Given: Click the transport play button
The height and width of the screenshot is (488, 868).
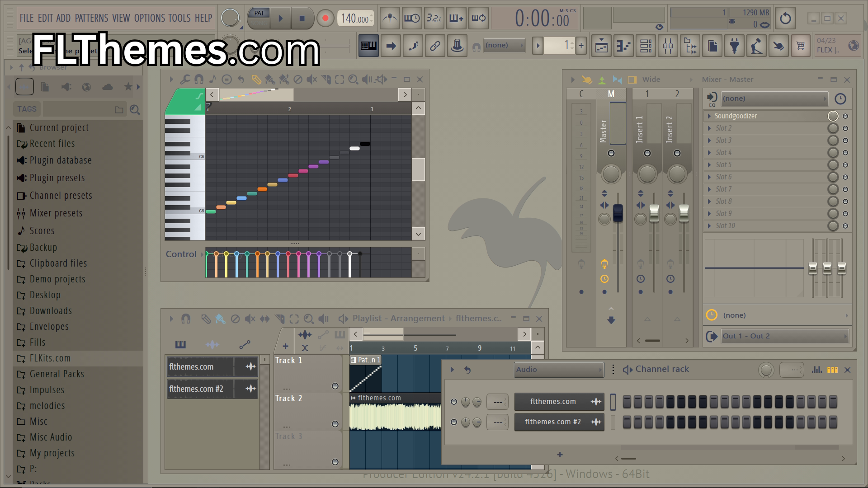Looking at the screenshot, I should pos(280,19).
